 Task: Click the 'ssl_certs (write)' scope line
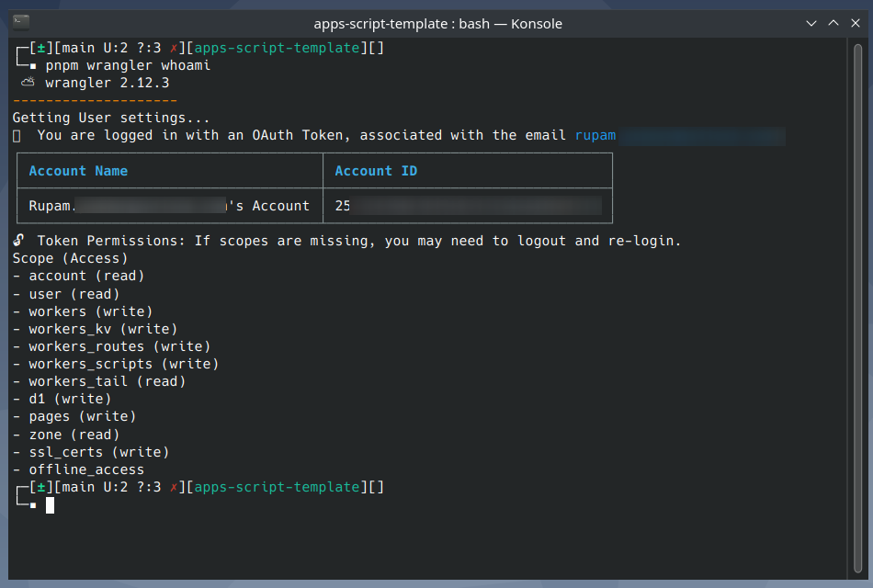(x=91, y=452)
